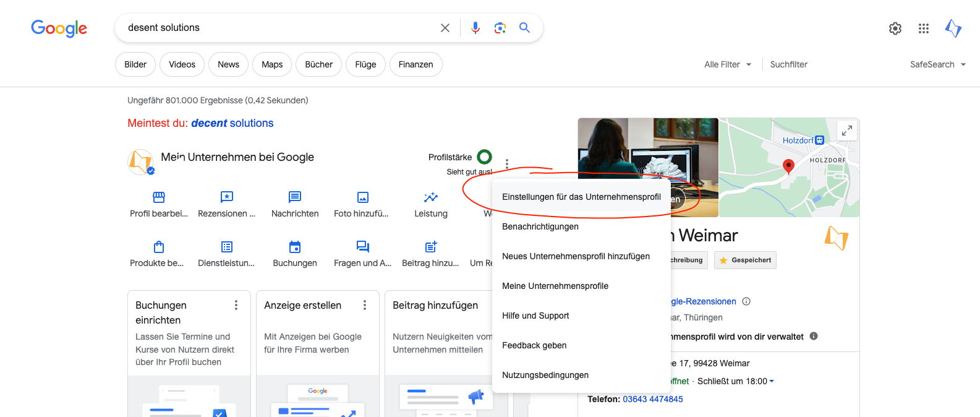The height and width of the screenshot is (417, 980).
Task: Click the Foto hinzufügen icon
Action: tap(362, 197)
